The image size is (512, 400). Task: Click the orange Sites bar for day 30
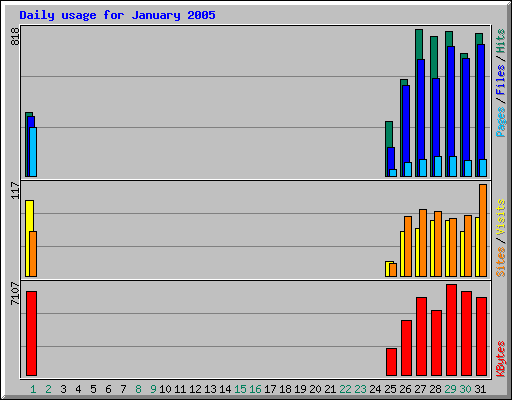(x=468, y=246)
